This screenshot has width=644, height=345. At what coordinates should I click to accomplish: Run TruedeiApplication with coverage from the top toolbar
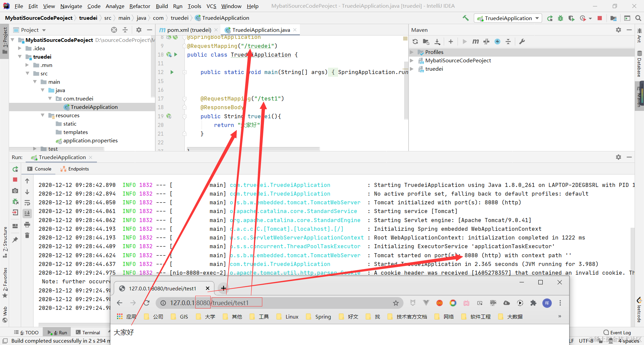571,18
